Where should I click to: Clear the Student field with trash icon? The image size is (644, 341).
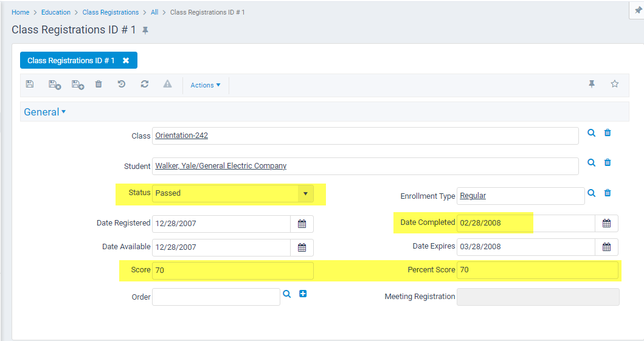608,162
